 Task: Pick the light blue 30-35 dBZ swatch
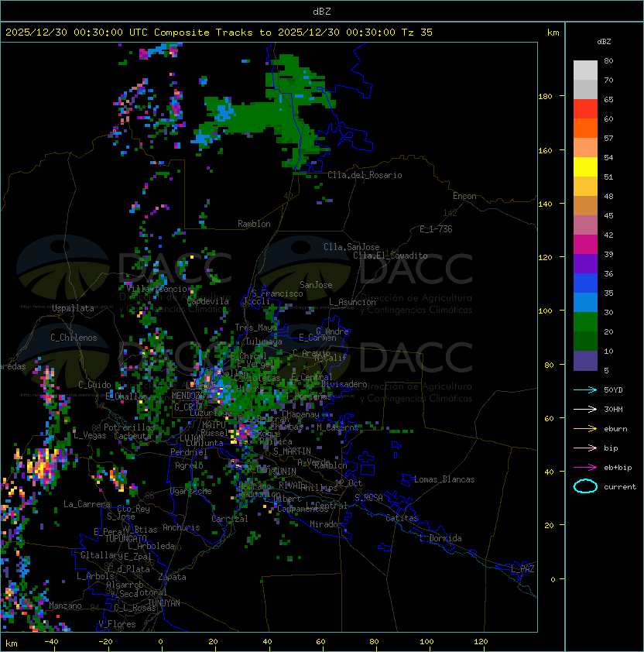(585, 303)
